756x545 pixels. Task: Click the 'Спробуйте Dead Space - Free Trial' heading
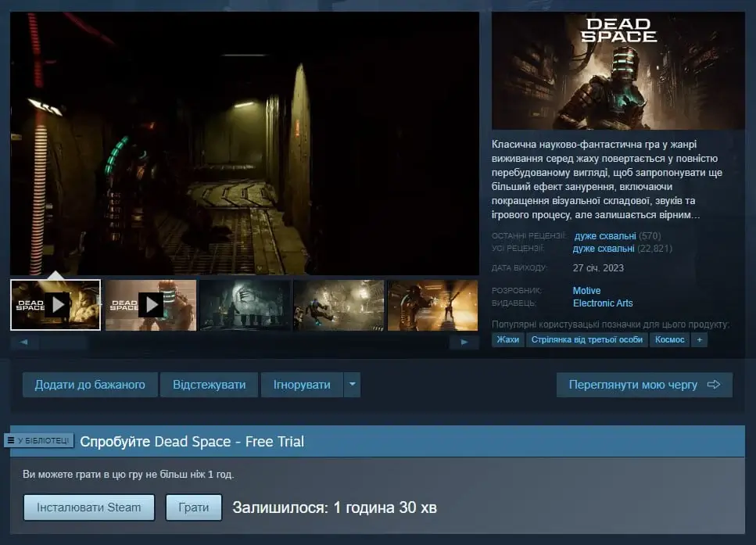[192, 441]
